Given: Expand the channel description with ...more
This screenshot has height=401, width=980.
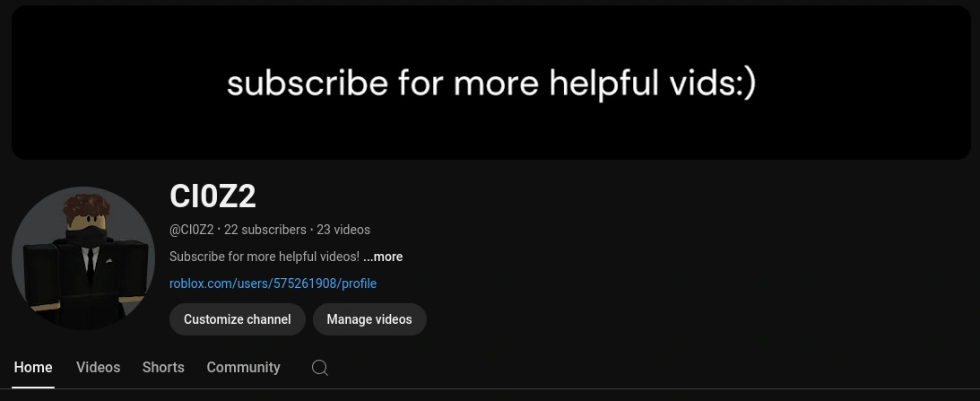Looking at the screenshot, I should click(x=383, y=257).
